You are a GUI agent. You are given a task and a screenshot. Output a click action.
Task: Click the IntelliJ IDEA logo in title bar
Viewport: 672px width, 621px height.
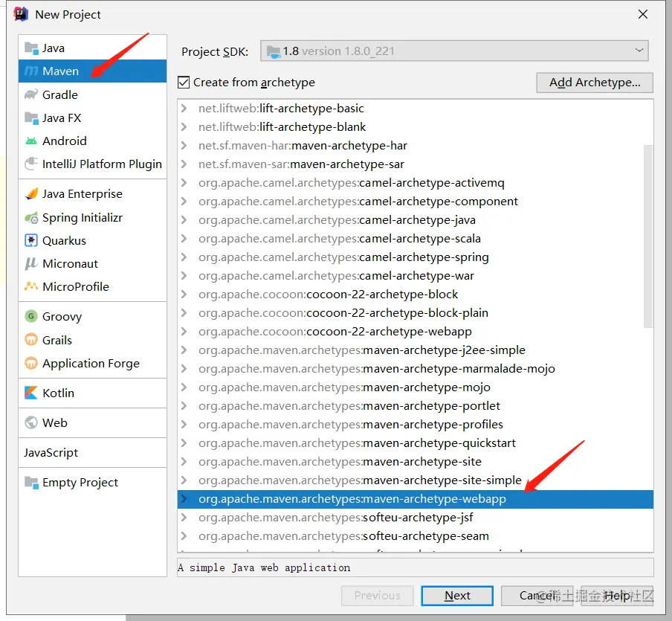21,14
